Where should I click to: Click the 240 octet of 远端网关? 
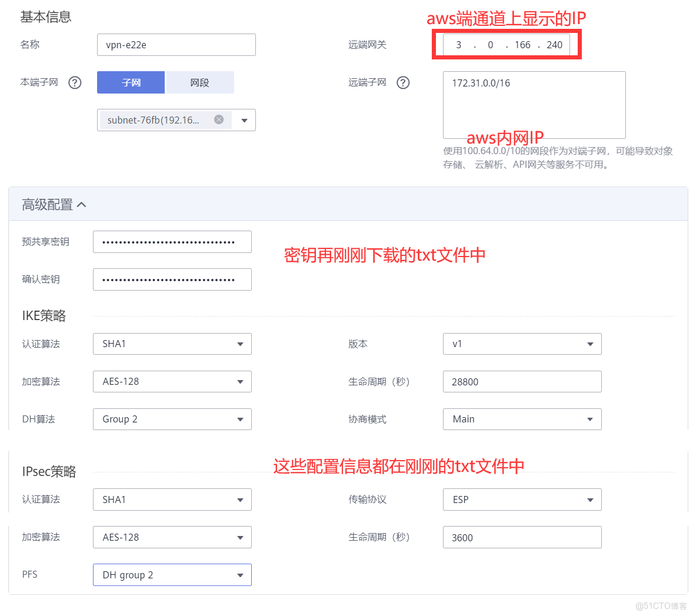click(x=554, y=45)
